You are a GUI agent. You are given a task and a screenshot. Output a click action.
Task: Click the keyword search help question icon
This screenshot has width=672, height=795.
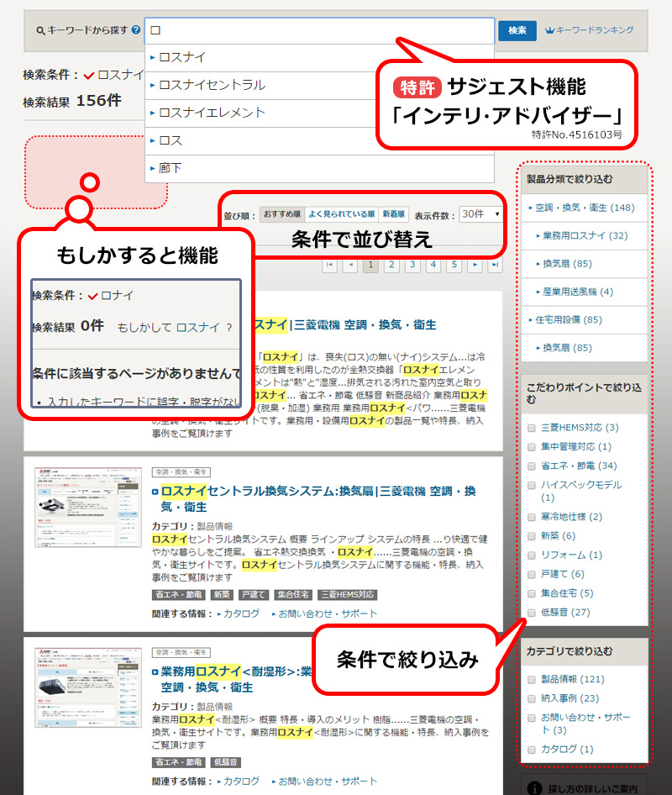coord(136,30)
